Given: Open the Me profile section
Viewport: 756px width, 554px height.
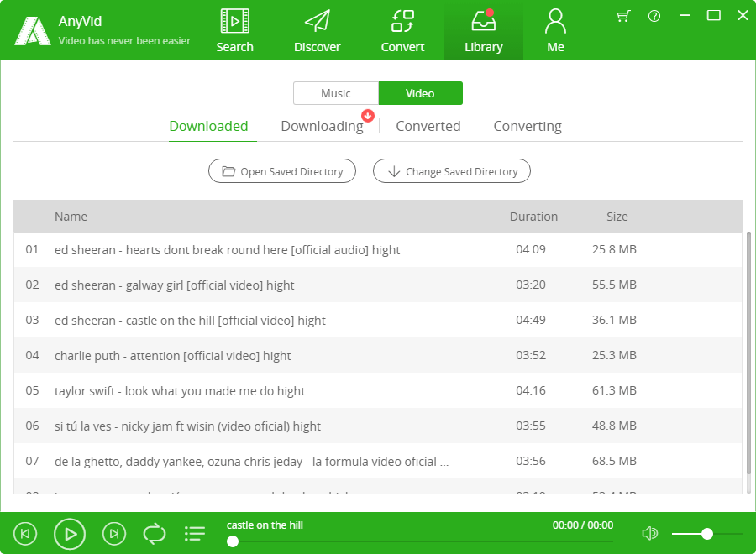Looking at the screenshot, I should click(x=555, y=31).
